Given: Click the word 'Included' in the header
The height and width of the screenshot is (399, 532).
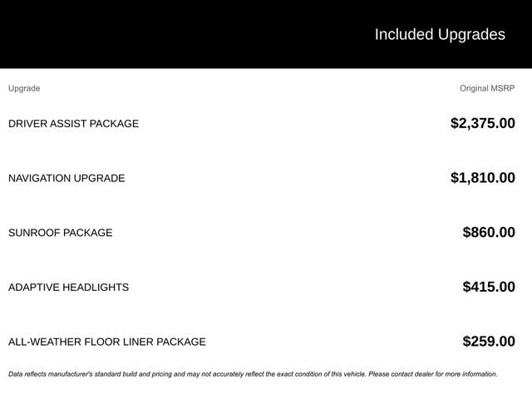Looking at the screenshot, I should click(404, 34).
